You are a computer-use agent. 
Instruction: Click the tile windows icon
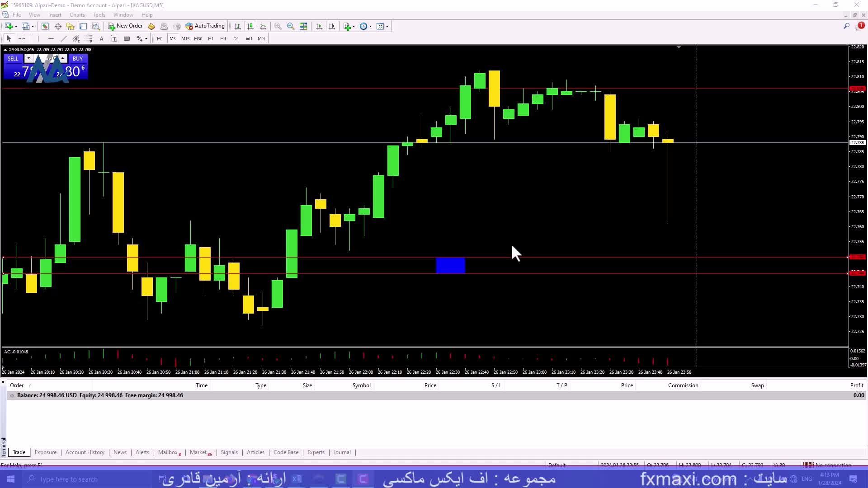tap(303, 26)
